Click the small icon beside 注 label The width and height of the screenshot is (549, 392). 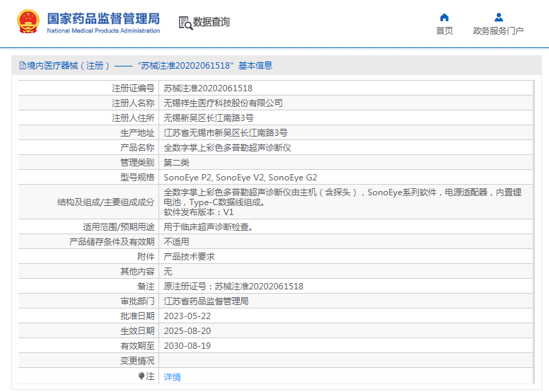[x=141, y=376]
